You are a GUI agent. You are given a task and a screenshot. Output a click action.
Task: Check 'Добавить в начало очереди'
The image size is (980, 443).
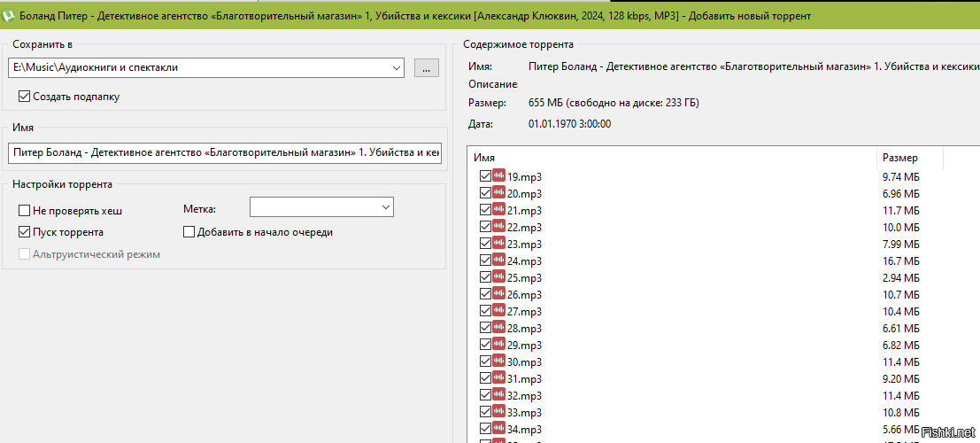189,232
